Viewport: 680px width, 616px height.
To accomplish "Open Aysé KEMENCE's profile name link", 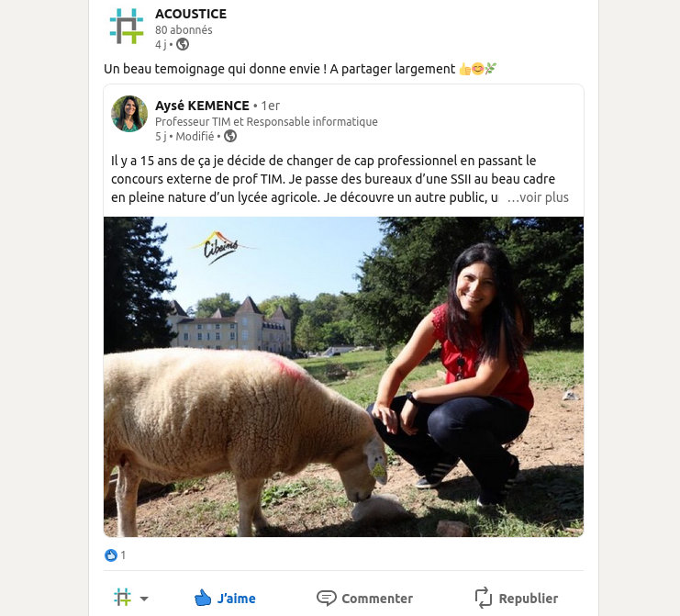I will pos(202,106).
